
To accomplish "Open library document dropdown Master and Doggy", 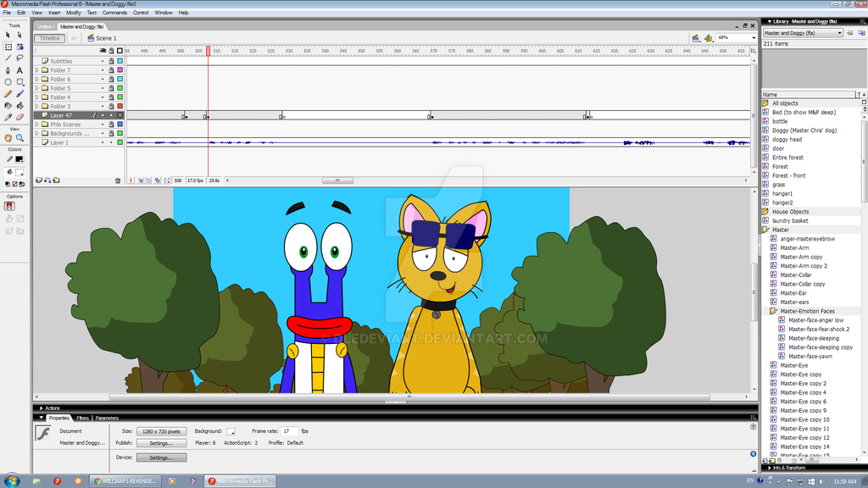I will click(803, 33).
